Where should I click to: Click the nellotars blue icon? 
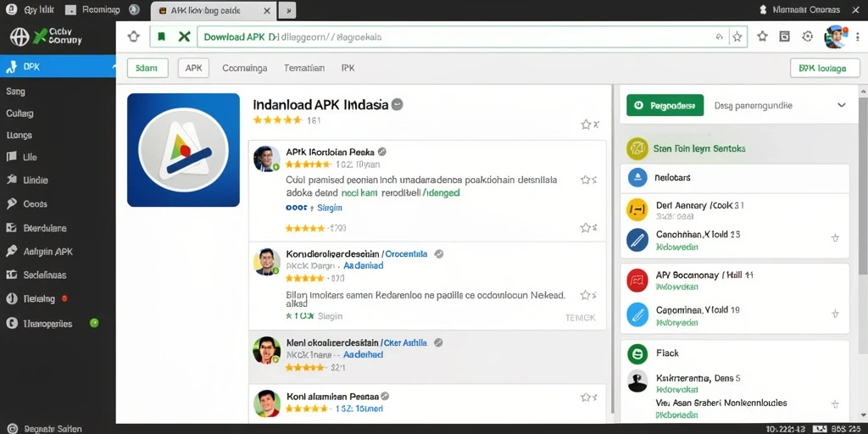[637, 178]
